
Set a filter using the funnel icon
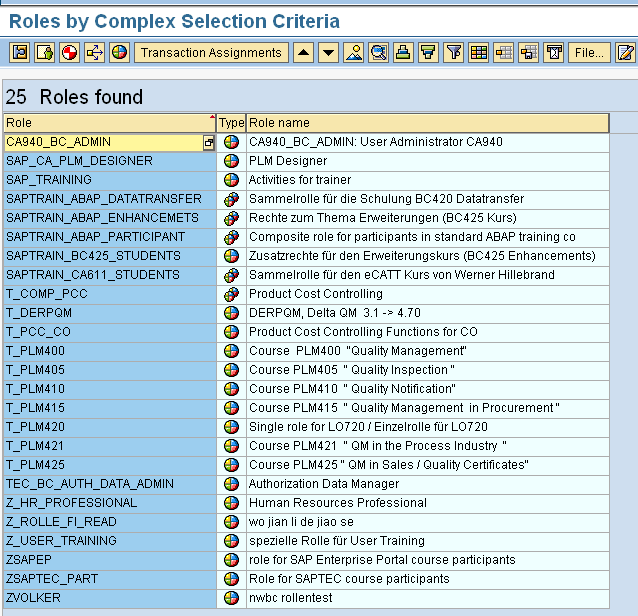[x=454, y=52]
